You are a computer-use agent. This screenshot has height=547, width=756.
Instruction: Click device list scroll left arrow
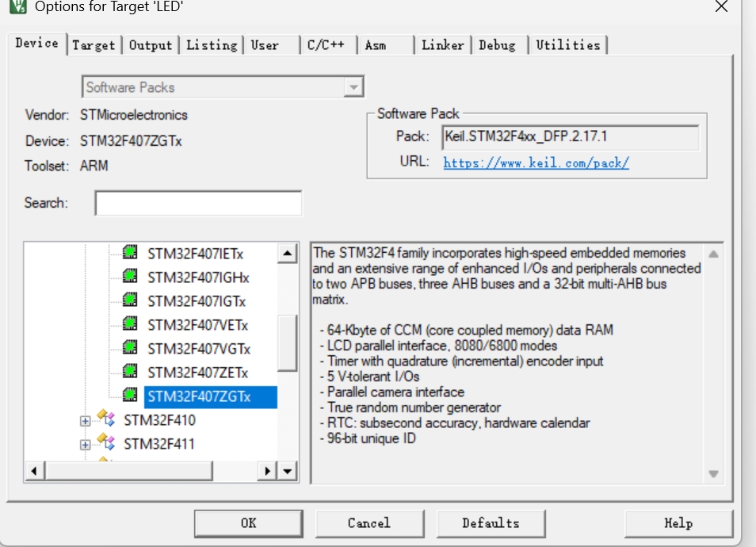click(34, 471)
